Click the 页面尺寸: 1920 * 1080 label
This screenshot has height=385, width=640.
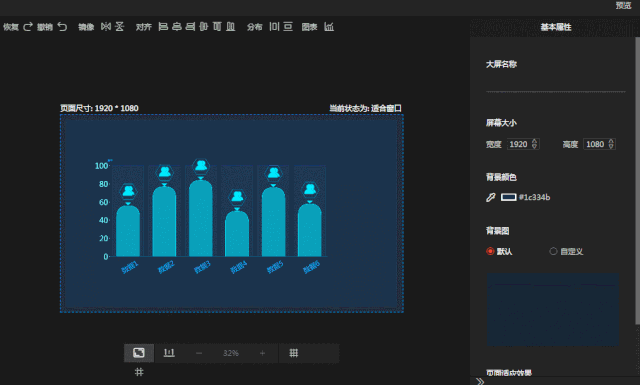pos(99,108)
